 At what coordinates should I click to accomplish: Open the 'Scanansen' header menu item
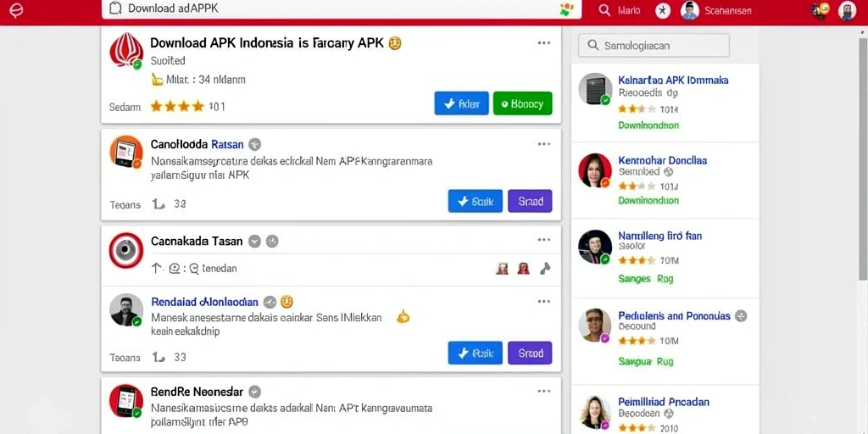click(728, 10)
